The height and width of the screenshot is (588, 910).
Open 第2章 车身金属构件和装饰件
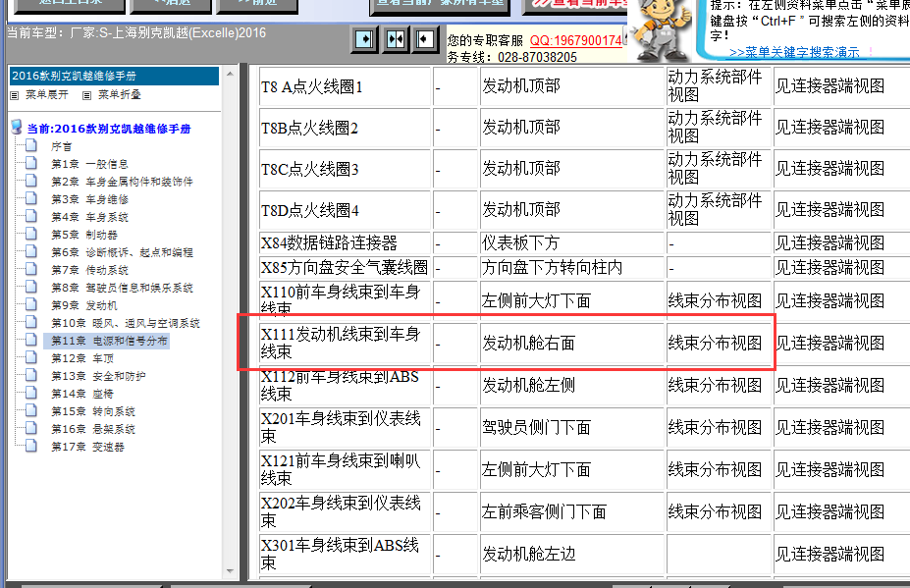coord(122,182)
